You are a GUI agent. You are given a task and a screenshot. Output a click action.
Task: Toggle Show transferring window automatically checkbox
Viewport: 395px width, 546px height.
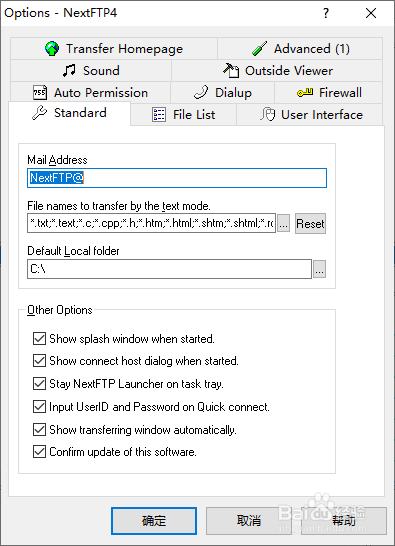point(39,429)
